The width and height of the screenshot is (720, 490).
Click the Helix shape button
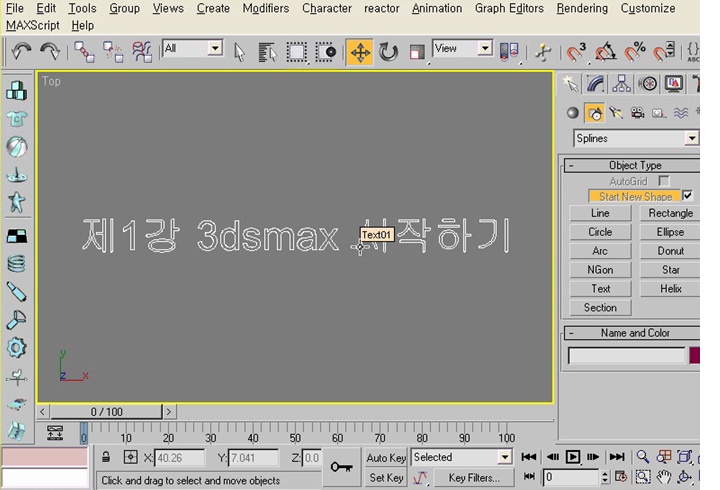click(670, 289)
